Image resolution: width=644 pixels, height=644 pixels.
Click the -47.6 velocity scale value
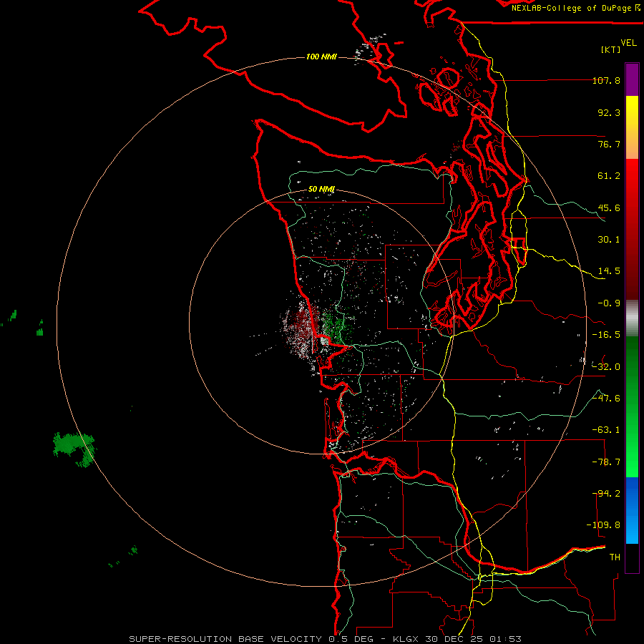tap(606, 399)
